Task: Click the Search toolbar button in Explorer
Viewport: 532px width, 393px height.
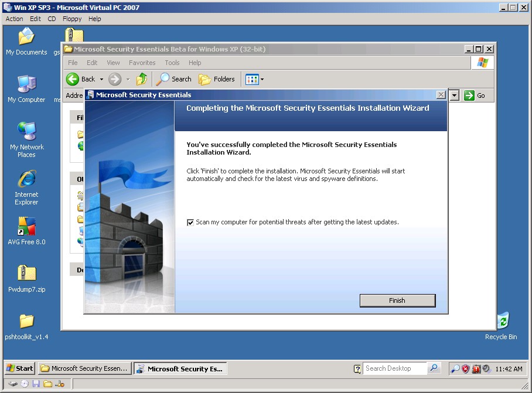Action: [x=173, y=79]
